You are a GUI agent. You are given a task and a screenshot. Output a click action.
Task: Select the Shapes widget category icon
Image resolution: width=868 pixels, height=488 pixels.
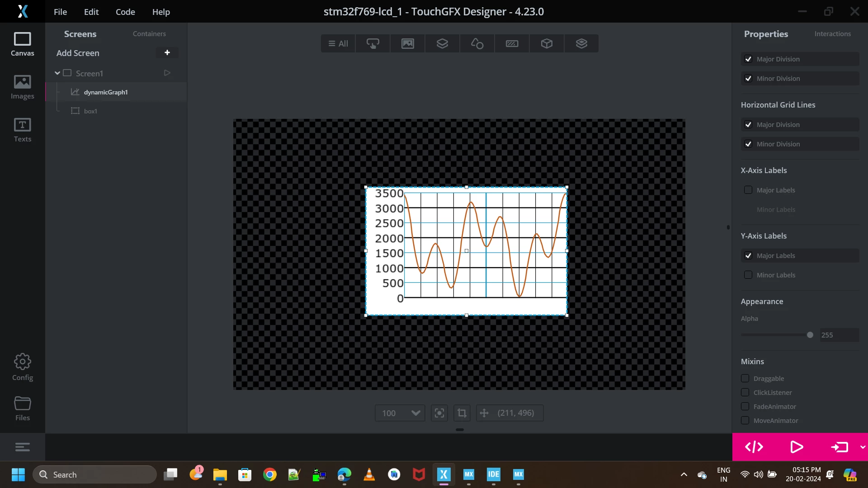coord(477,43)
